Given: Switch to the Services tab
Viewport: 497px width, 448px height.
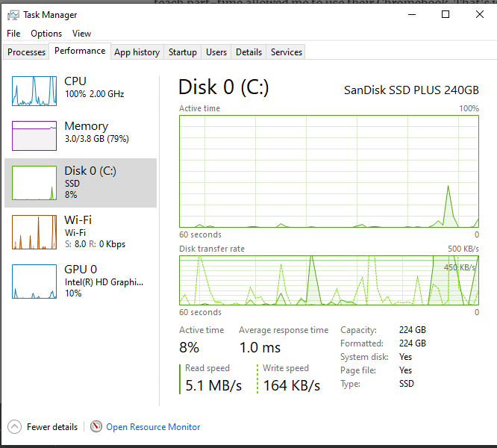Looking at the screenshot, I should pos(287,52).
